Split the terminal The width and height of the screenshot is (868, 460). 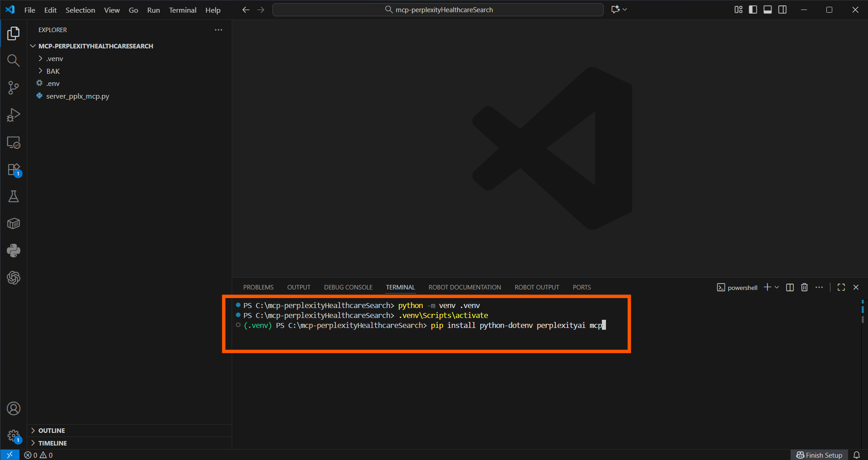pos(790,287)
